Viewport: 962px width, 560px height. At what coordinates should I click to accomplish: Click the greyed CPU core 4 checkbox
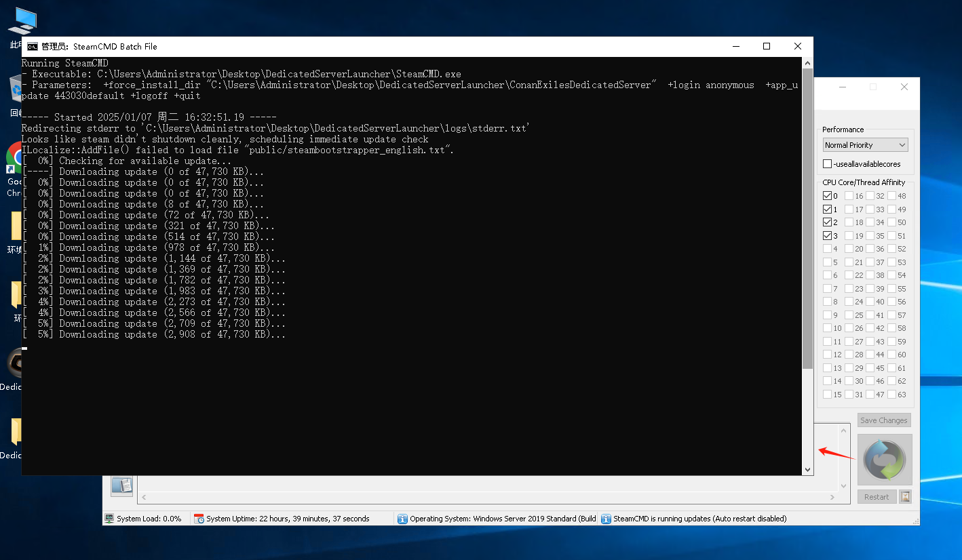click(x=827, y=249)
